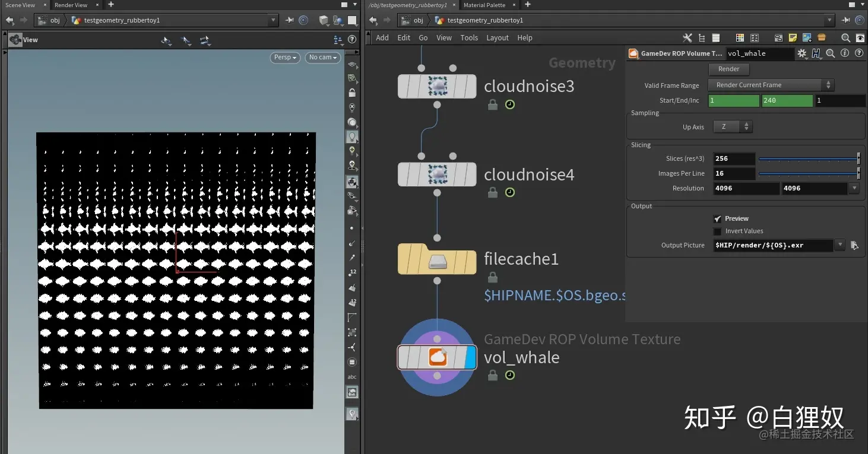Show node info for vol_whale parameters
868x454 pixels.
click(x=845, y=53)
